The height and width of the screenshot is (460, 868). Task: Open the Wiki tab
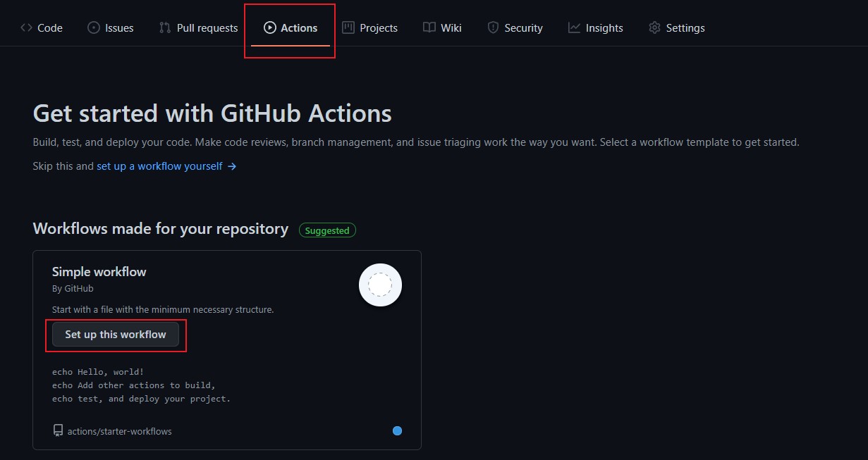tap(443, 27)
